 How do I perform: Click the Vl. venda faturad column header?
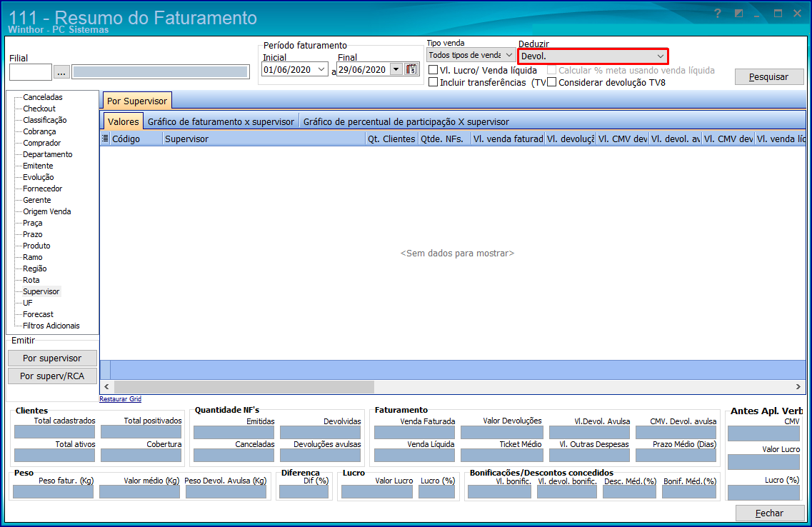[508, 139]
